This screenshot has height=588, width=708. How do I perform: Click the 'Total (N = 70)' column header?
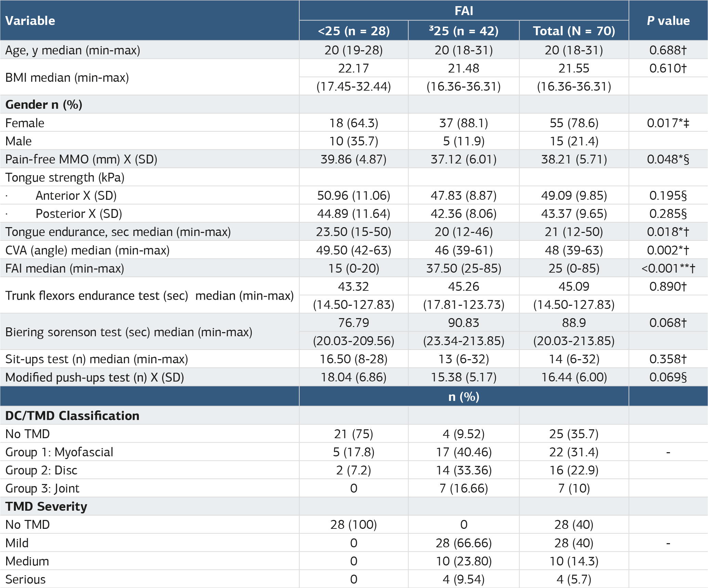(574, 31)
